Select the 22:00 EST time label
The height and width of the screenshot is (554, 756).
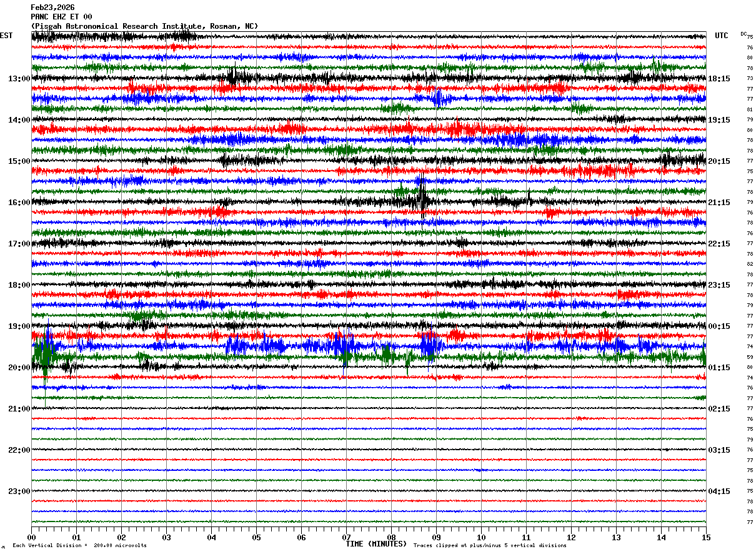click(19, 450)
